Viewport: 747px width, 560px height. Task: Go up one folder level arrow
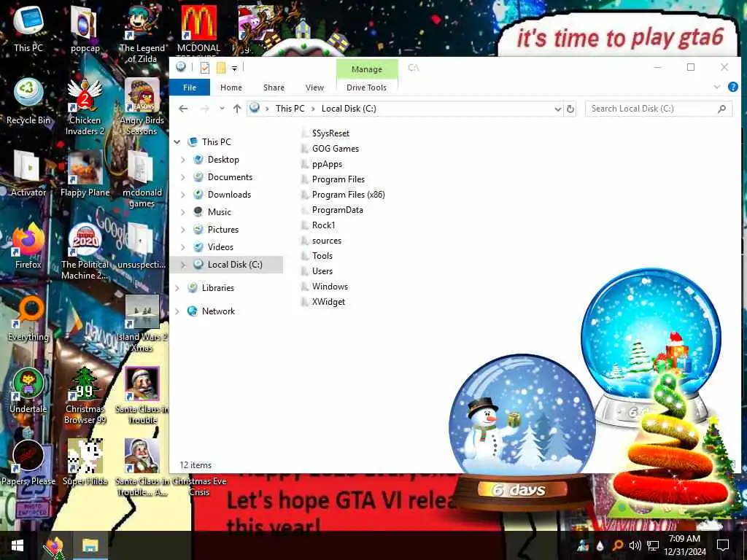(237, 109)
